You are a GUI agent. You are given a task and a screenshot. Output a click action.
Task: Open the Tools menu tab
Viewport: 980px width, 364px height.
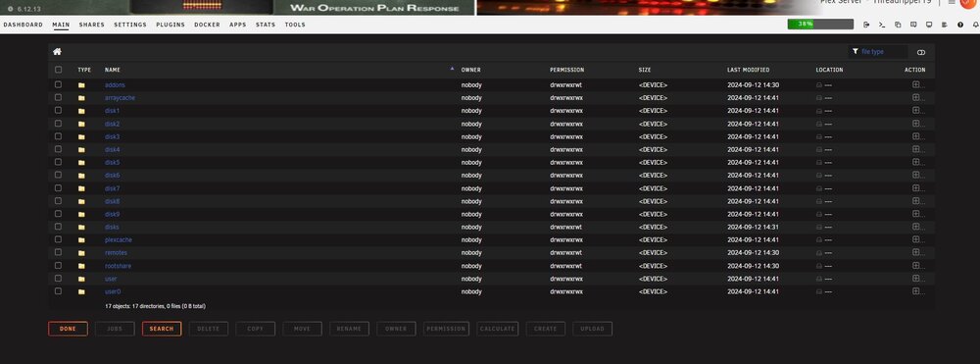click(x=295, y=25)
